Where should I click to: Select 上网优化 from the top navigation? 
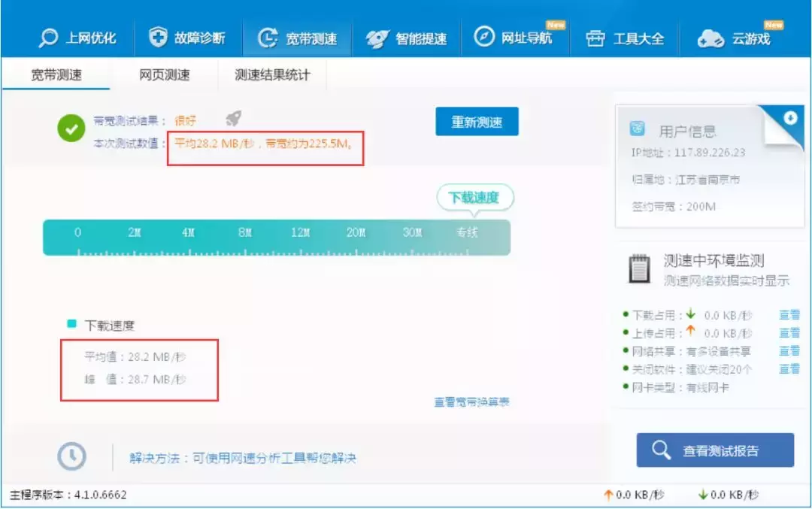76,38
